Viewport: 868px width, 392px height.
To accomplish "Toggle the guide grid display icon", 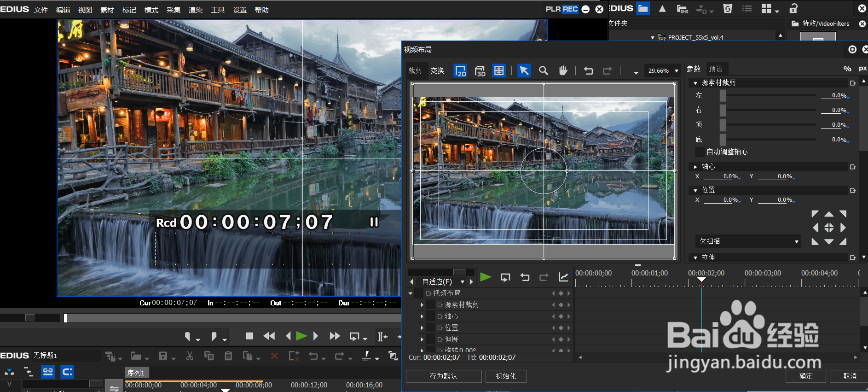I will tap(499, 70).
